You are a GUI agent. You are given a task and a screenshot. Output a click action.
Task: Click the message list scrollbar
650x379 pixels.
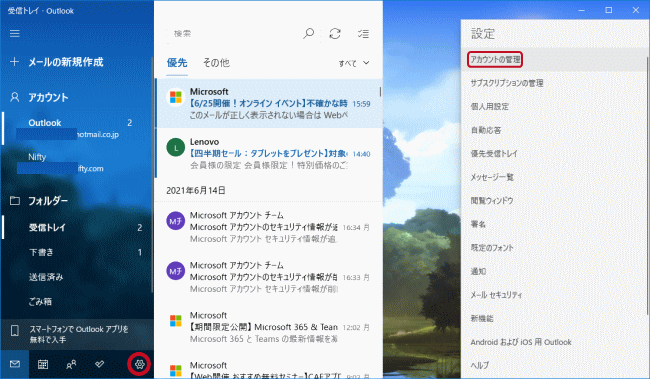point(380,92)
